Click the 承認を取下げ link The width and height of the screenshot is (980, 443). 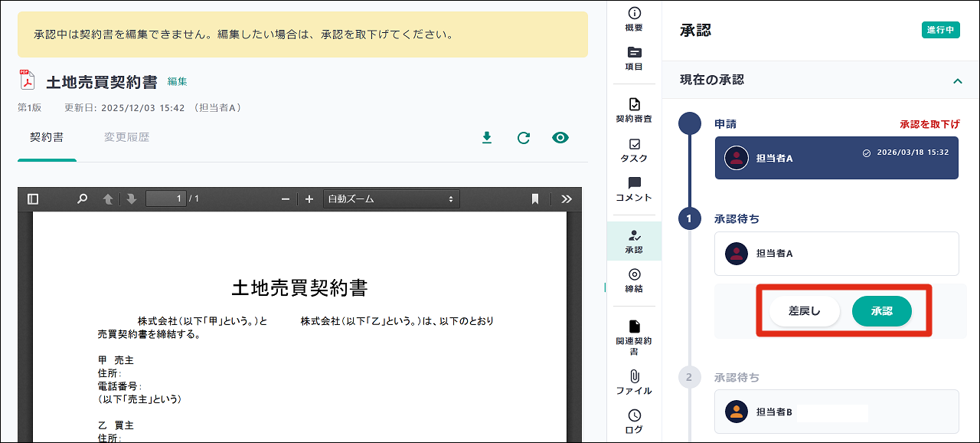click(x=929, y=124)
